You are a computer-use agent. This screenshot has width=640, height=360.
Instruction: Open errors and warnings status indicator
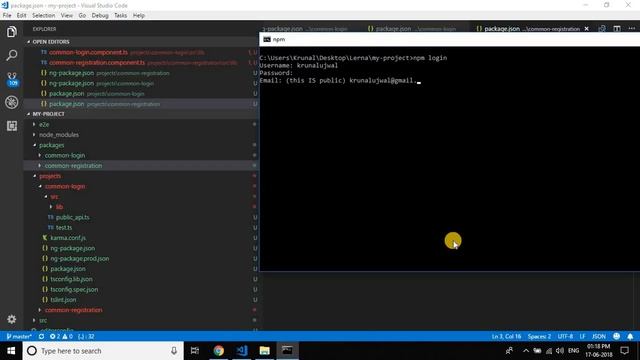point(61,336)
